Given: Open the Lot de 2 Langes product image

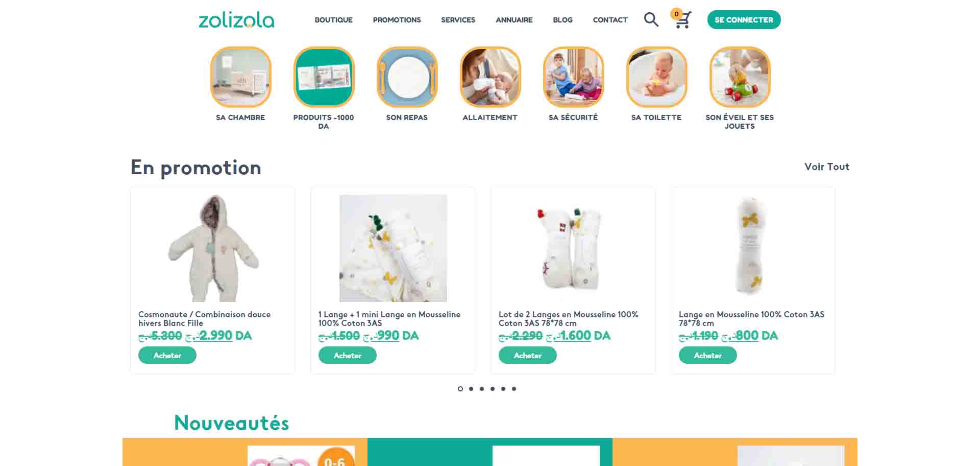Looking at the screenshot, I should (x=573, y=248).
